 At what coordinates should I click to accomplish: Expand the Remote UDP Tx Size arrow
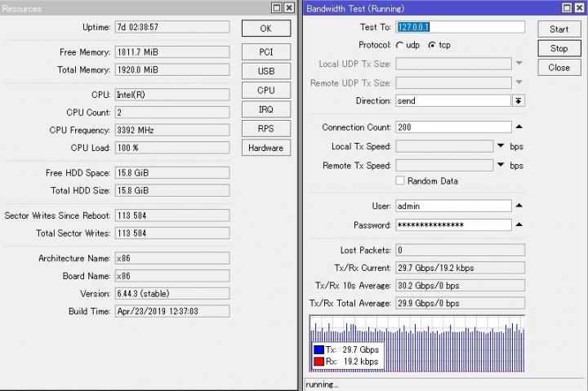(519, 82)
